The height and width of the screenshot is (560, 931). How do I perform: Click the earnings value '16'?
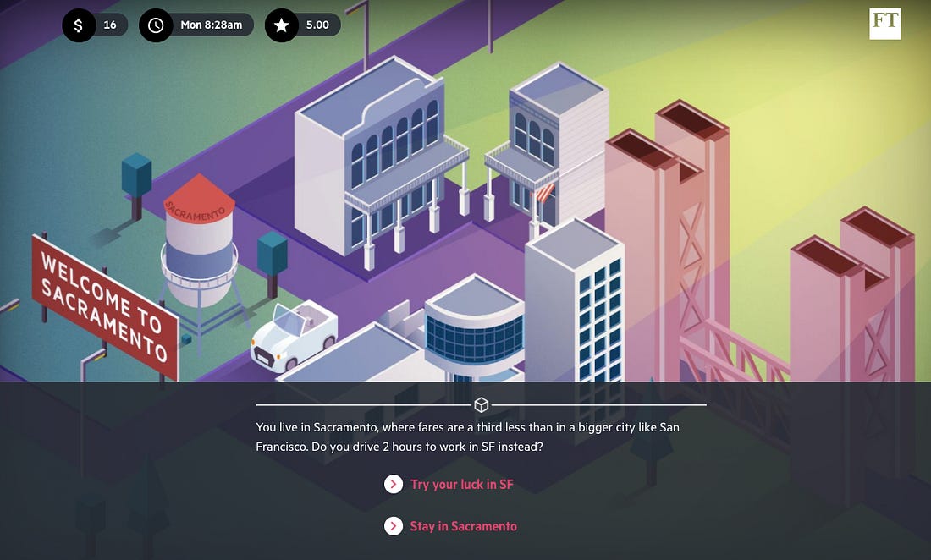pyautogui.click(x=110, y=25)
